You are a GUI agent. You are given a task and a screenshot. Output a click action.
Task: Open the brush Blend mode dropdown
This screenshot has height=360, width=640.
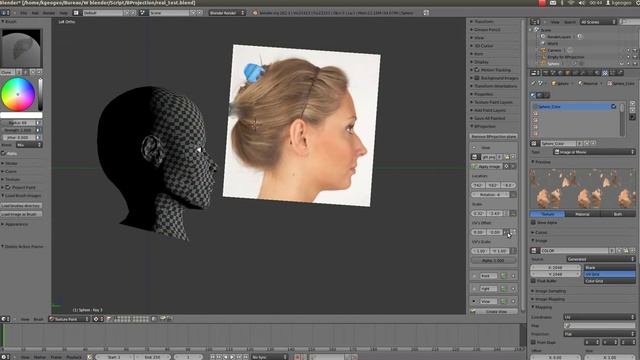(x=29, y=145)
